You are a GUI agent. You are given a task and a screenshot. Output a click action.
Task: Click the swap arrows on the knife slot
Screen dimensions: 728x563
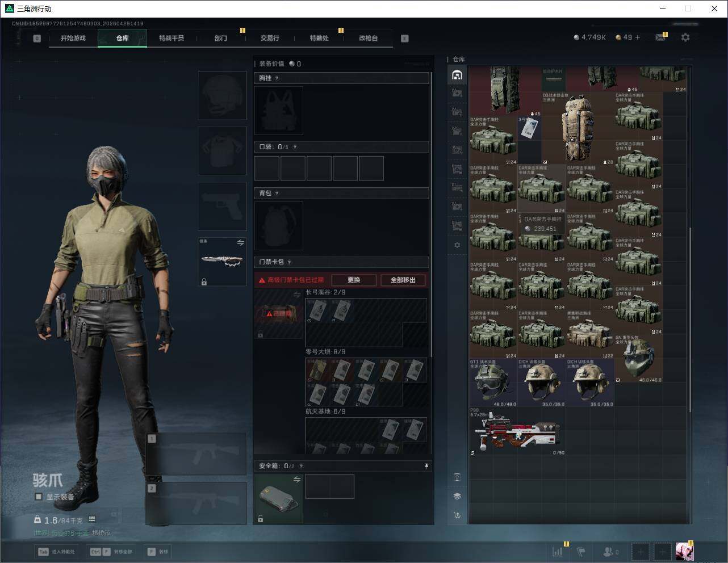[x=240, y=243]
